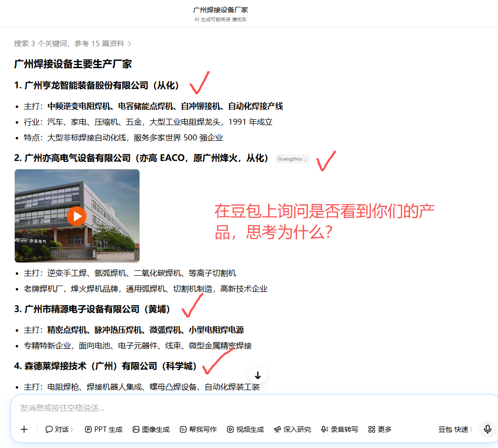This screenshot has width=498, height=448.
Task: Play the EACO factory video
Action: (77, 216)
